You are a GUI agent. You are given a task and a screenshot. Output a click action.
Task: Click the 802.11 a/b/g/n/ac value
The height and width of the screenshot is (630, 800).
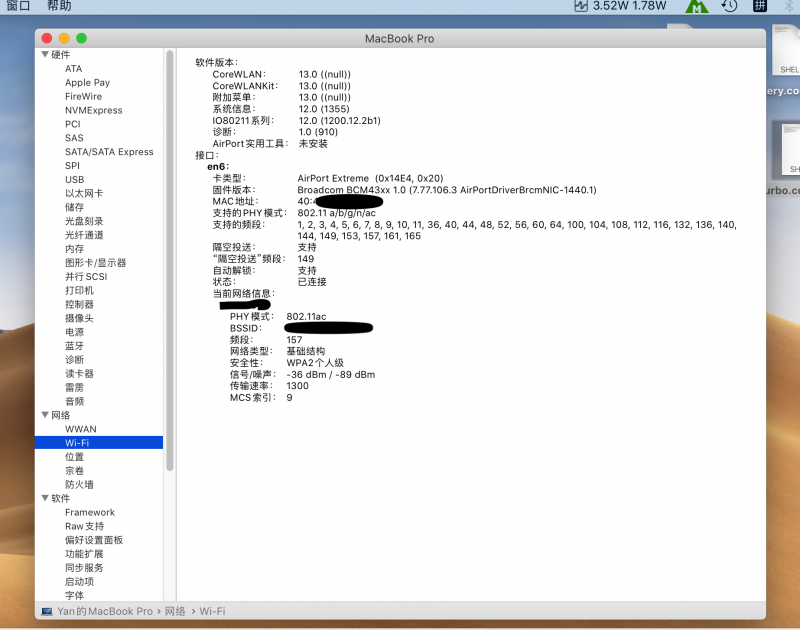click(x=336, y=213)
